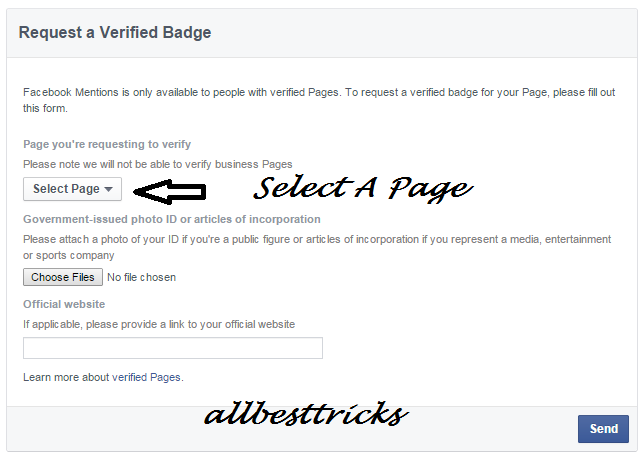Click the "Page you're requesting to verify" label
The width and height of the screenshot is (644, 461).
(x=107, y=144)
